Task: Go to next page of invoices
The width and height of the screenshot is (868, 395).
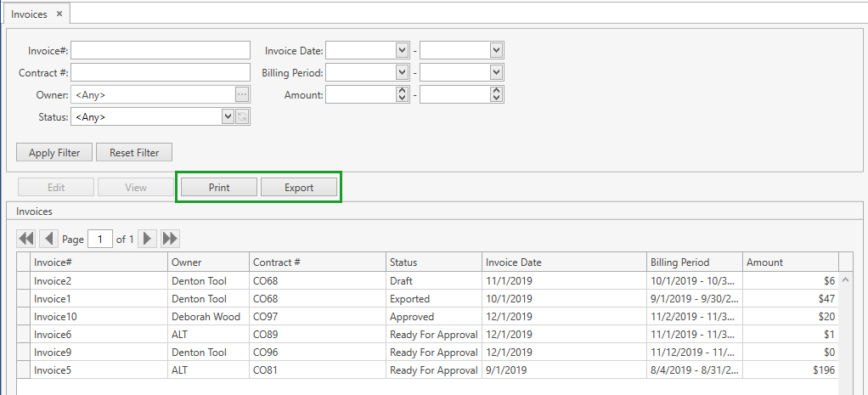Action: (x=148, y=239)
